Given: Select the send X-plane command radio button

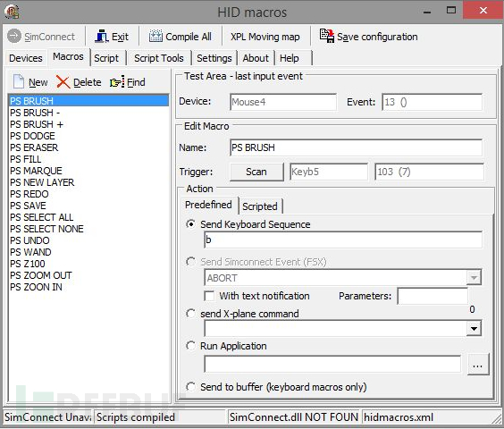Looking at the screenshot, I should [190, 313].
